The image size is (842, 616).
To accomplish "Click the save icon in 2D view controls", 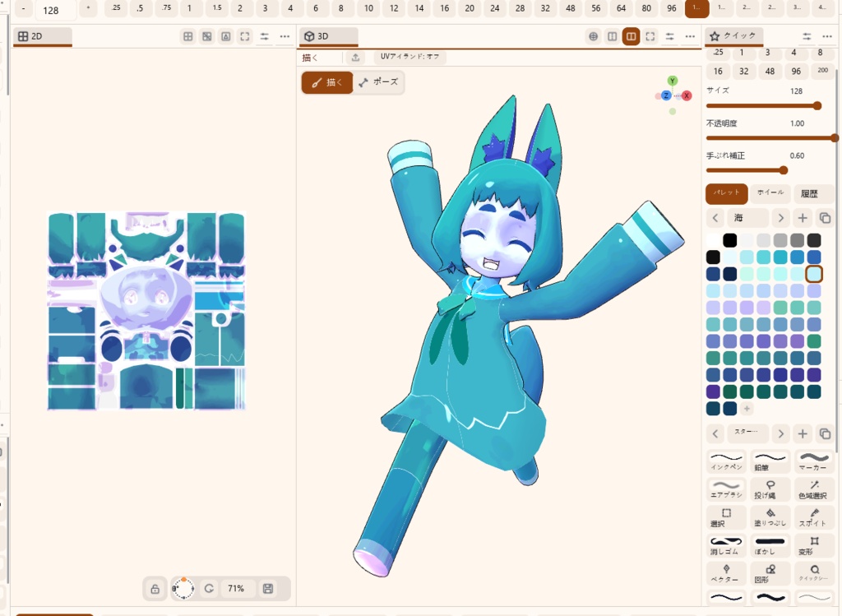I will coord(268,589).
